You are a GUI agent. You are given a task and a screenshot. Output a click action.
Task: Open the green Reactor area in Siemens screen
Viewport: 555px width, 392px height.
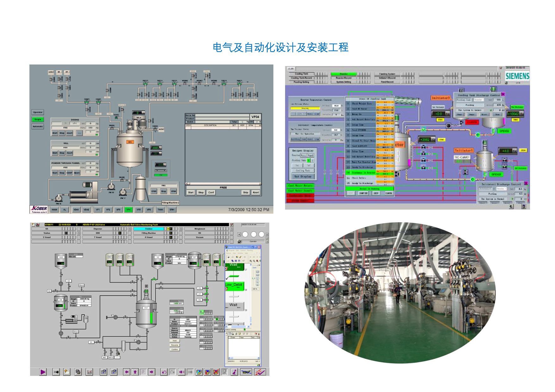click(x=344, y=74)
